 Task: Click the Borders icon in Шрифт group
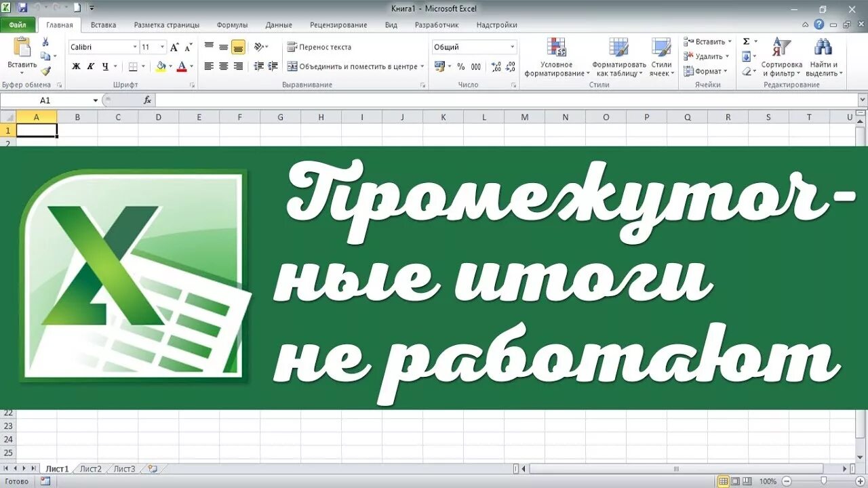pos(133,66)
